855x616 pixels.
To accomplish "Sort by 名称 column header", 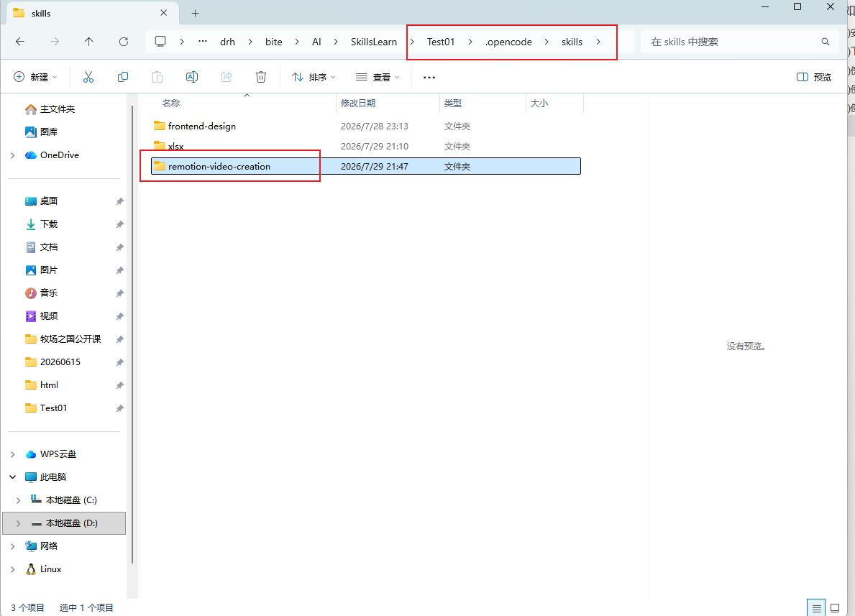I will point(170,103).
